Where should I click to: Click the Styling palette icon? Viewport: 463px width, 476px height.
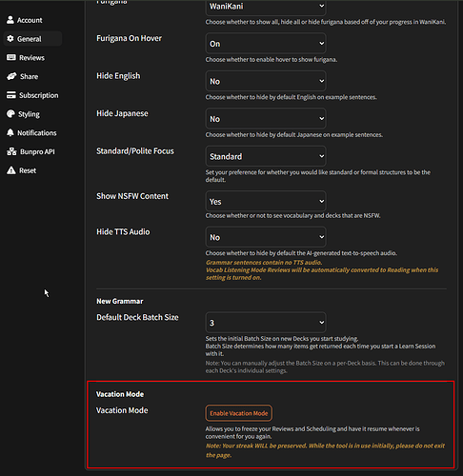point(10,114)
